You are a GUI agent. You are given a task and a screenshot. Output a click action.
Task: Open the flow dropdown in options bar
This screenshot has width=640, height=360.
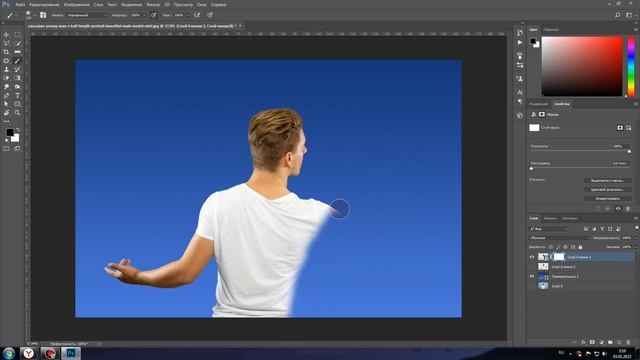pos(187,15)
